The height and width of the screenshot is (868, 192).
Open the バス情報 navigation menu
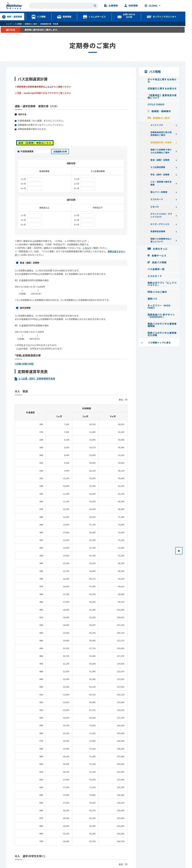(x=38, y=17)
